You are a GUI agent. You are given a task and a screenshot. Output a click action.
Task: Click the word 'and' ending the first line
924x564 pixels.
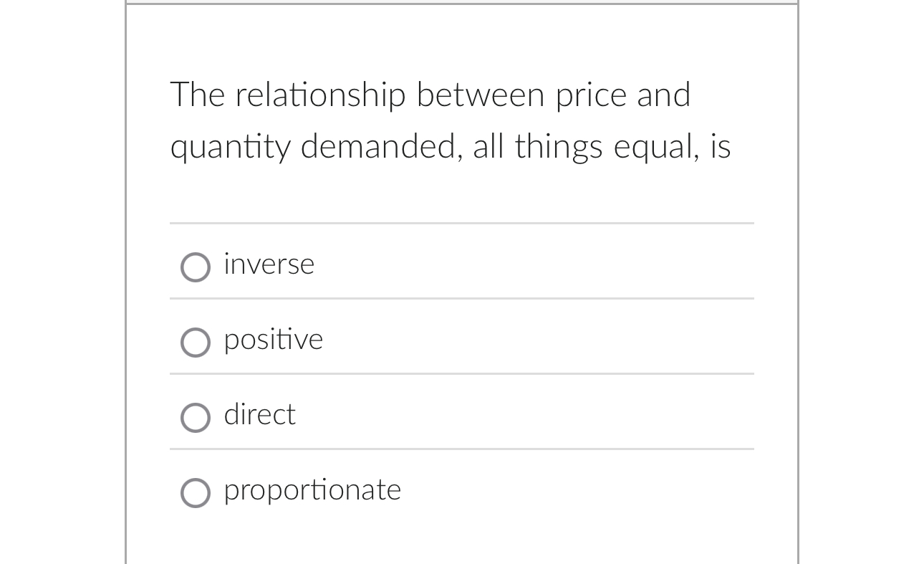click(663, 95)
